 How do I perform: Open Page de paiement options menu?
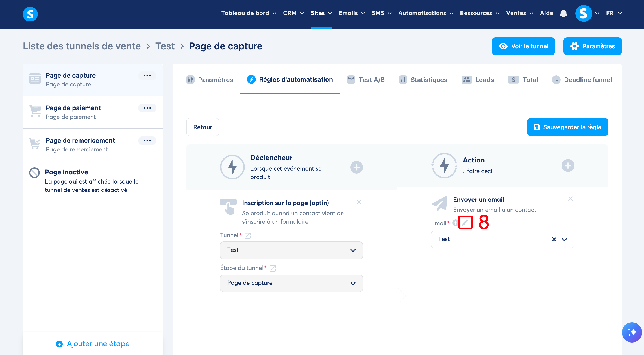(147, 108)
